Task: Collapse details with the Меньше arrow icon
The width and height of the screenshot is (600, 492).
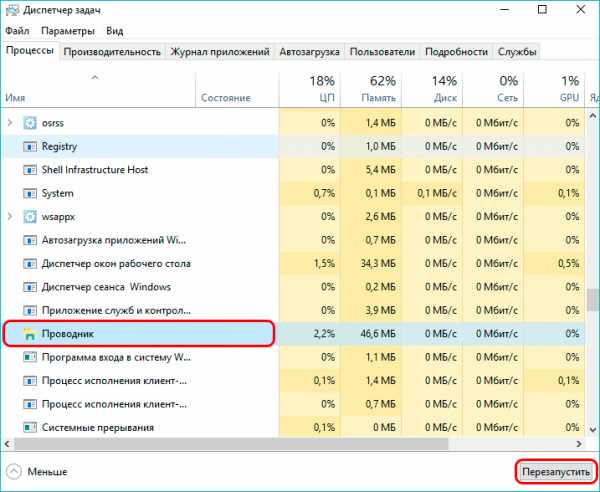Action: (14, 471)
